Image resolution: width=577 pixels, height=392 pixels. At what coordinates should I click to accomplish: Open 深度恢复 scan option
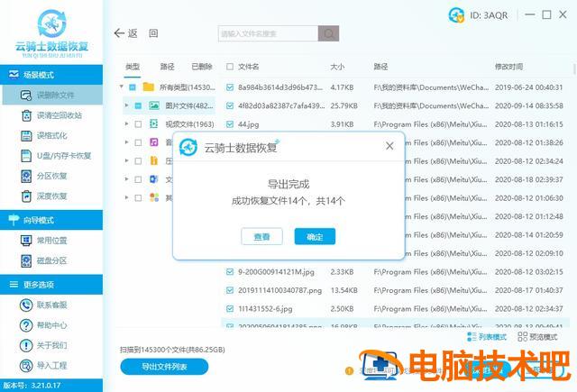pyautogui.click(x=44, y=196)
